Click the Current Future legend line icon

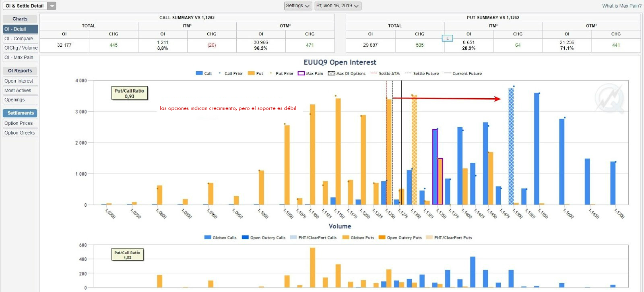(x=447, y=73)
